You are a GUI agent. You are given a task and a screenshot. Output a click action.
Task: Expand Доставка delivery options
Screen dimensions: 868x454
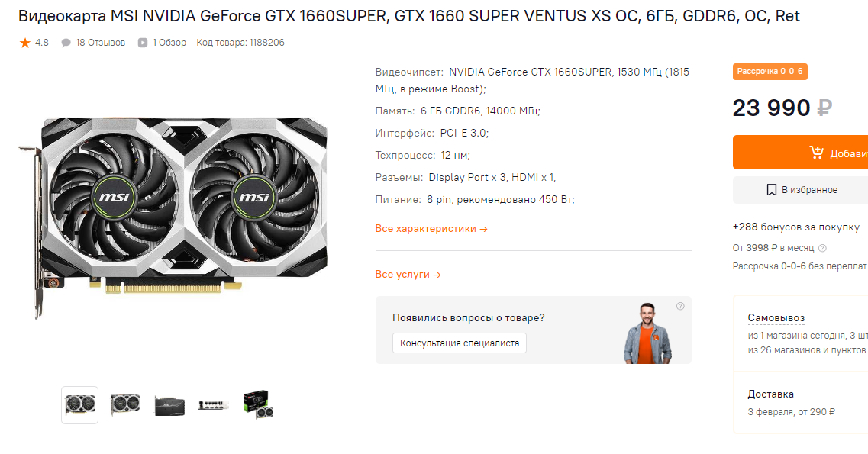tap(770, 394)
